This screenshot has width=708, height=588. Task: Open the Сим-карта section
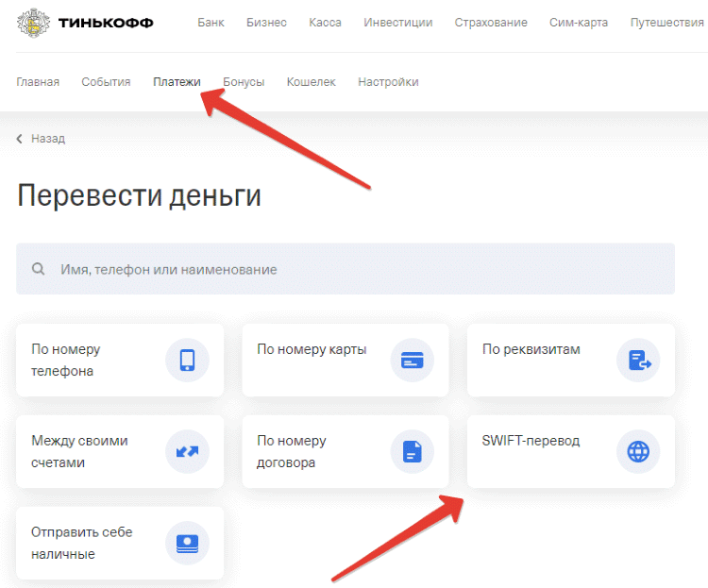579,23
